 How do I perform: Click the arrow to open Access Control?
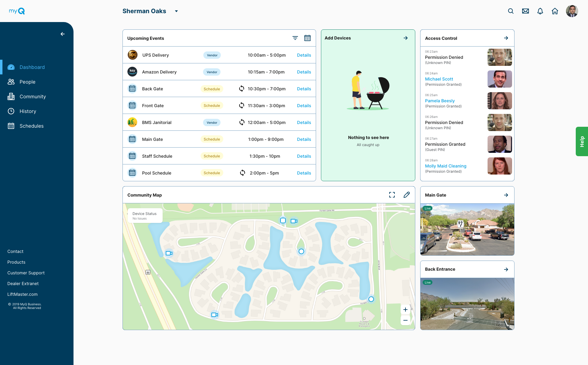pos(506,38)
